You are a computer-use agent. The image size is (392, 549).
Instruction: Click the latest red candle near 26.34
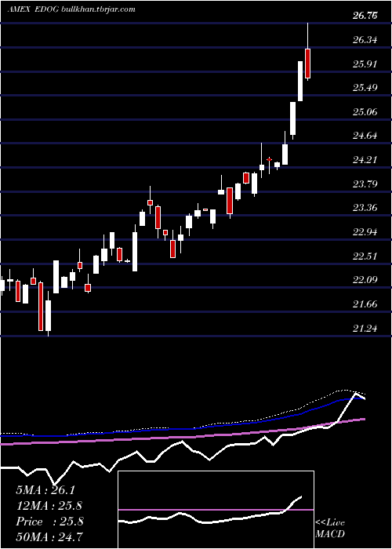point(307,64)
